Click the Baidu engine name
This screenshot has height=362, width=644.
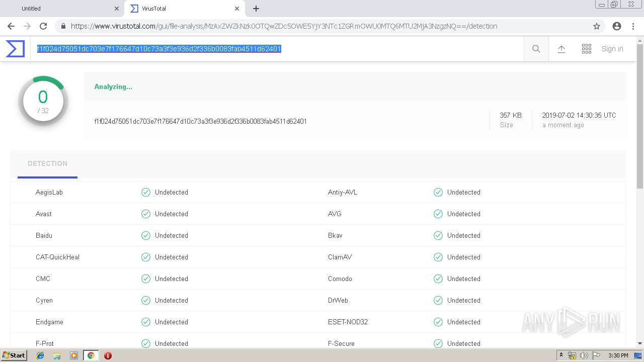44,235
